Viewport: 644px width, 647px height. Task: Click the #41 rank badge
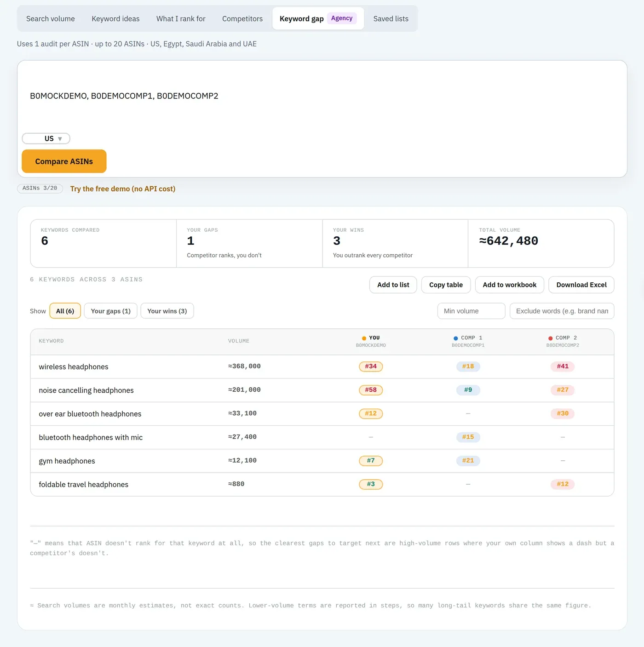coord(563,366)
